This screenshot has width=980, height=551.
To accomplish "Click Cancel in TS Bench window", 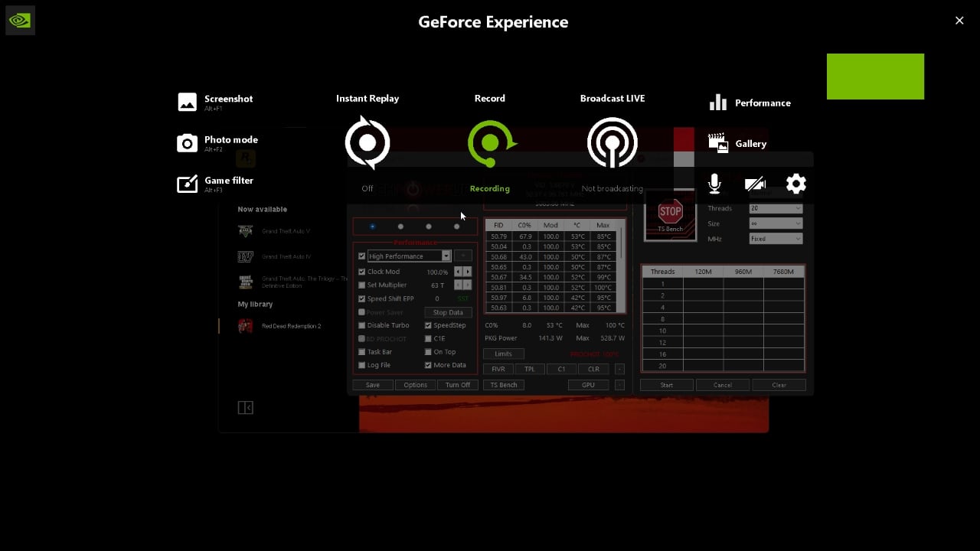I will coord(723,385).
